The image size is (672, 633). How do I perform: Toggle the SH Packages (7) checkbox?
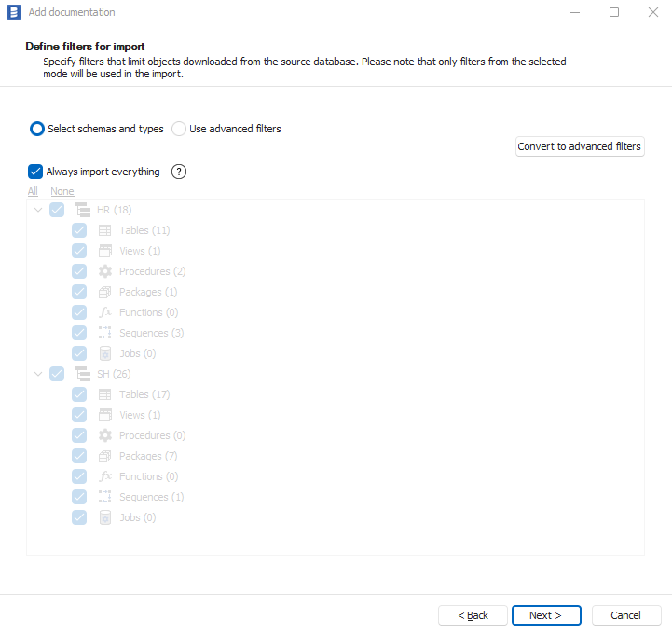[79, 456]
